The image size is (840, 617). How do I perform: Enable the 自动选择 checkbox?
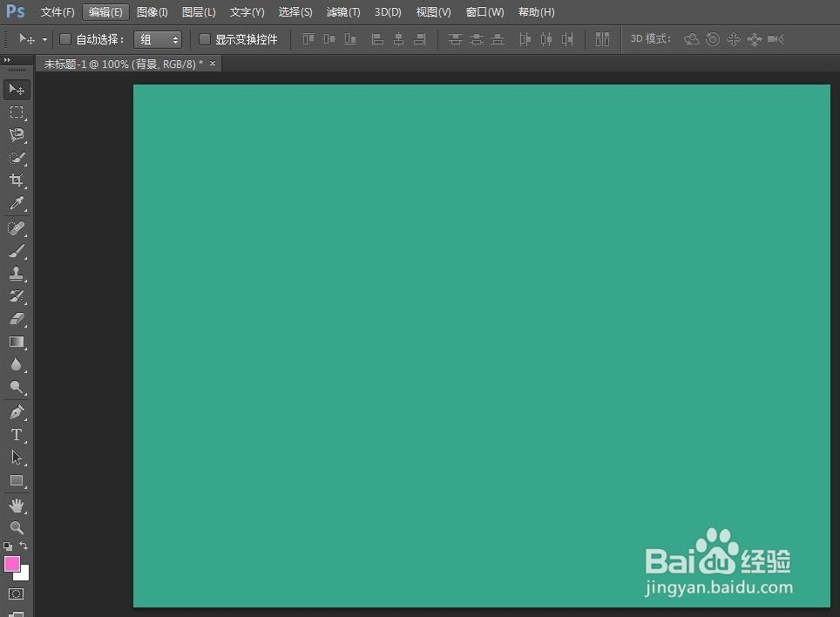pyautogui.click(x=64, y=39)
